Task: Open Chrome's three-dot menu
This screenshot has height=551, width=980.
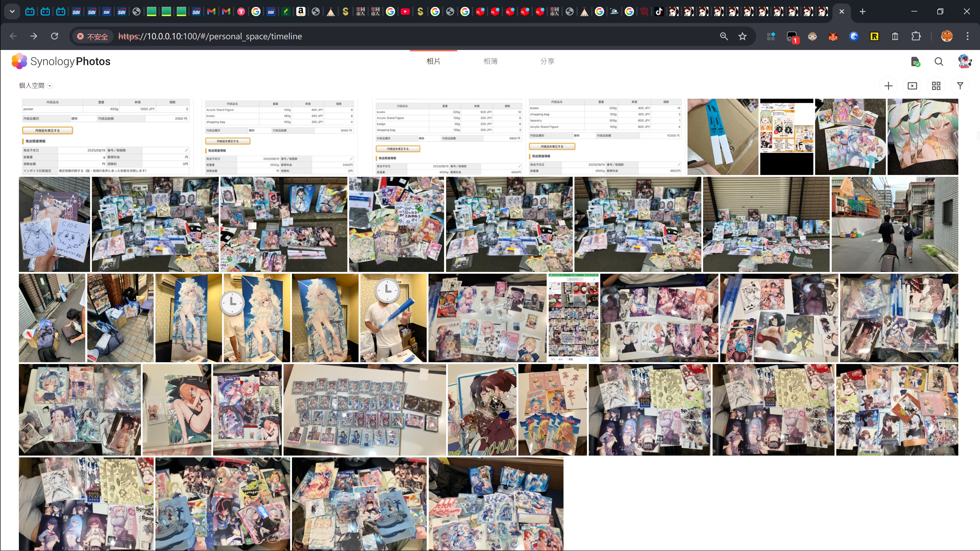Action: [967, 36]
